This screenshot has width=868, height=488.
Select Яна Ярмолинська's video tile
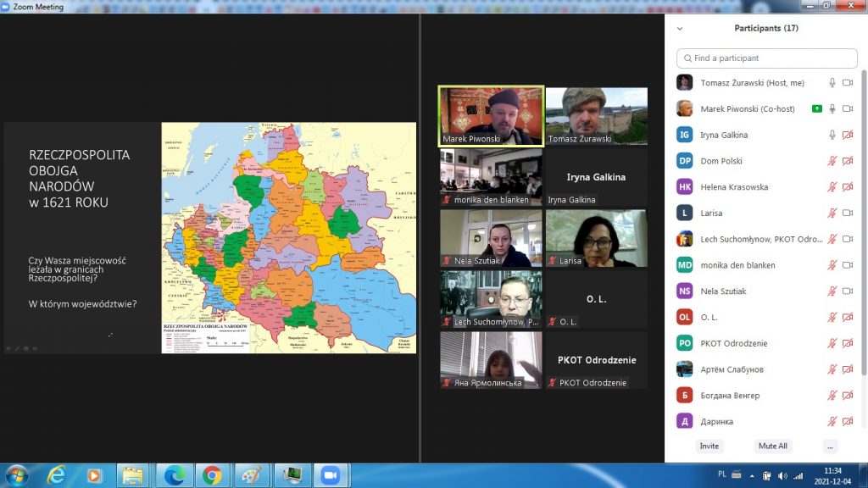click(x=491, y=359)
